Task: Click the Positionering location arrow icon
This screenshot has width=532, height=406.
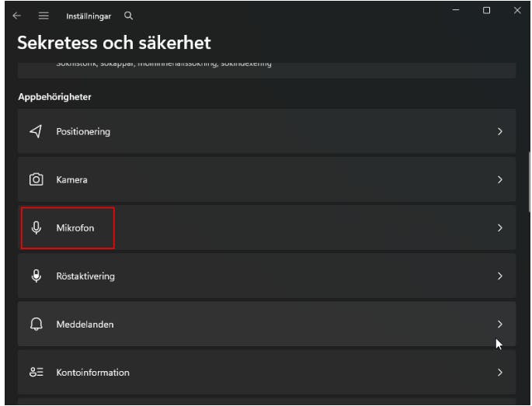Action: click(x=36, y=132)
